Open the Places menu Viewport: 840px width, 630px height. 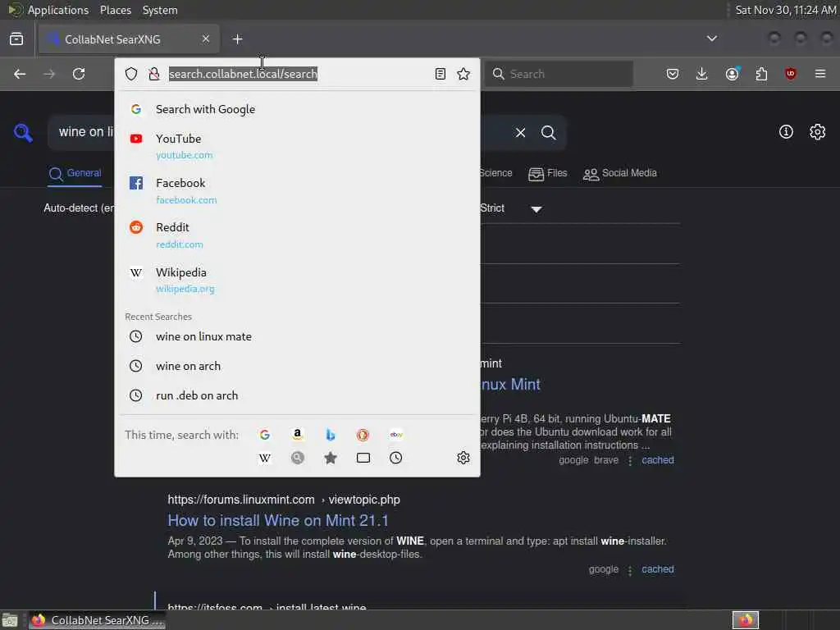pos(116,10)
